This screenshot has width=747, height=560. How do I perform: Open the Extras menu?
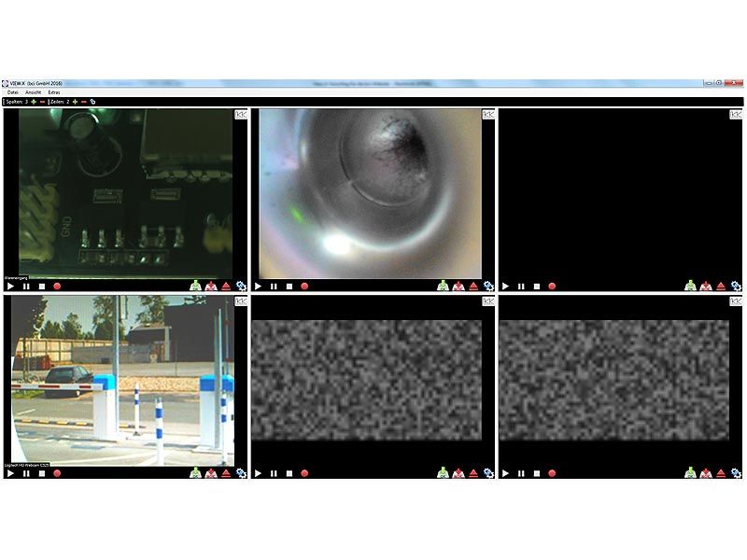[54, 92]
